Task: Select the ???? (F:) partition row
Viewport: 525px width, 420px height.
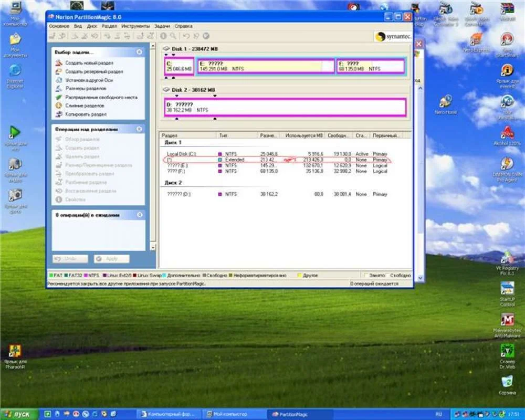Action: pyautogui.click(x=277, y=171)
